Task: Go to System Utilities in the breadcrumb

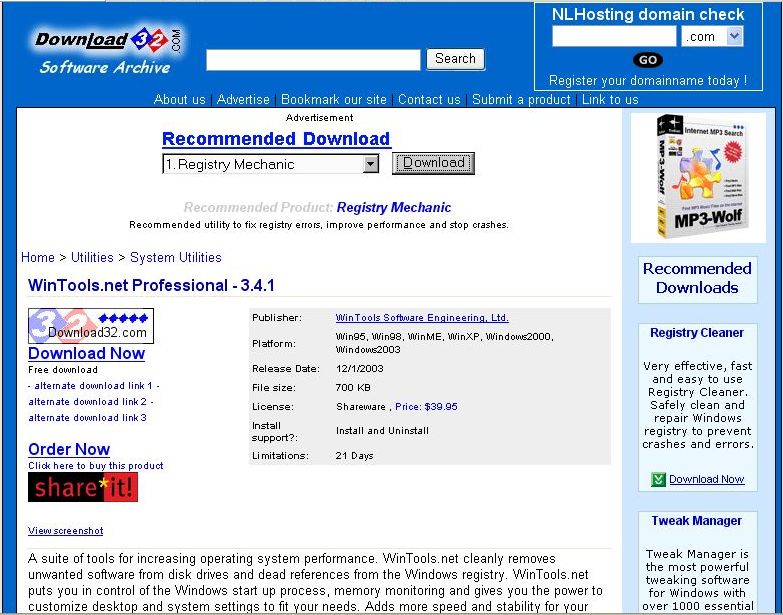Action: coord(175,258)
